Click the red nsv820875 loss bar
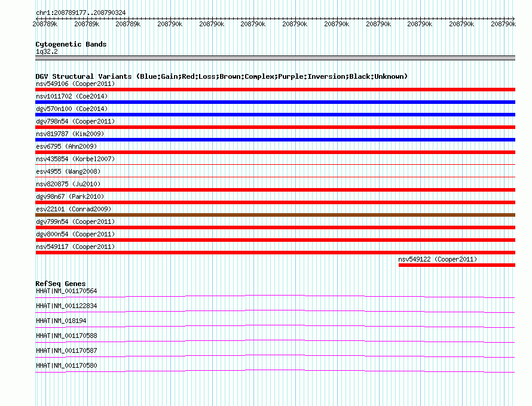This screenshot has height=406, width=532. [275, 190]
